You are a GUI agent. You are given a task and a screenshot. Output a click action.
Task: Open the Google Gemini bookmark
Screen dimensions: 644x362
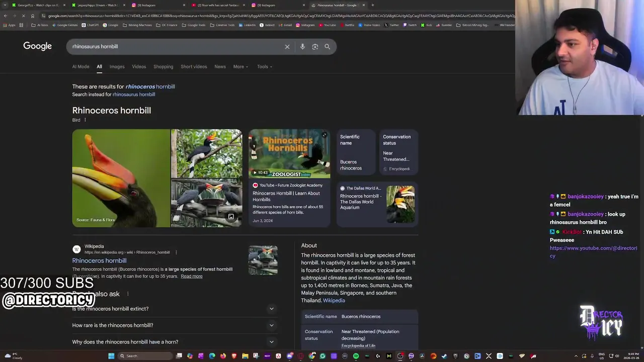[x=65, y=25]
